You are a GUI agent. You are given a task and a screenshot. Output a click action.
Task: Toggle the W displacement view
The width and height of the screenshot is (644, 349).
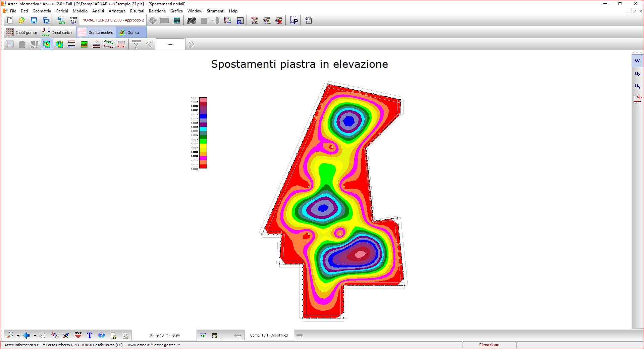pos(637,61)
